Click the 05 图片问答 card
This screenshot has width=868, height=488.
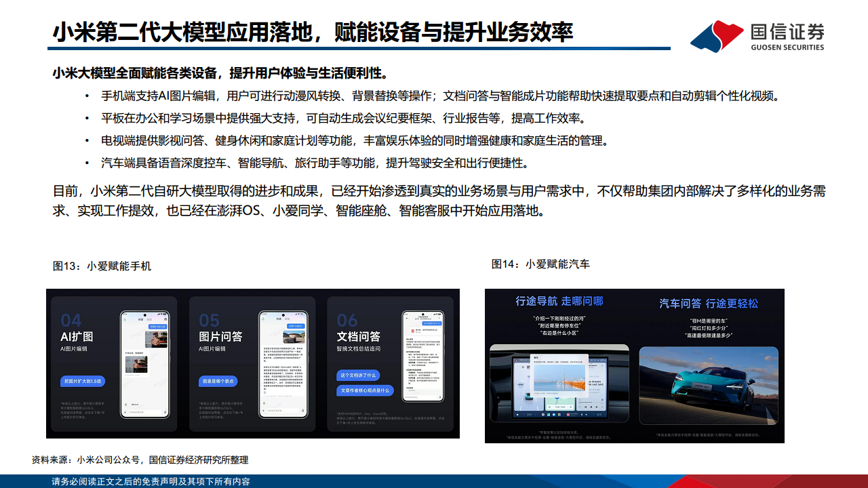click(x=251, y=364)
